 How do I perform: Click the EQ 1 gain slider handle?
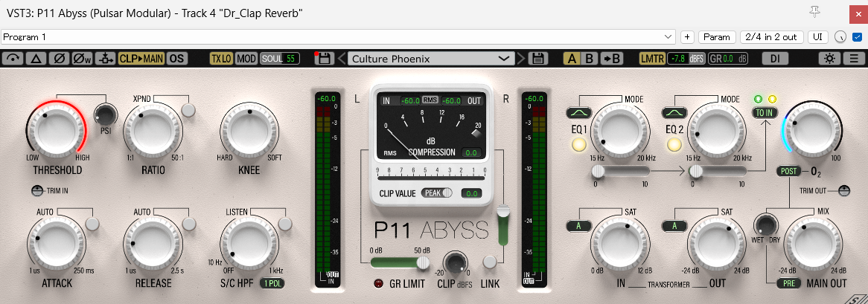(x=597, y=173)
